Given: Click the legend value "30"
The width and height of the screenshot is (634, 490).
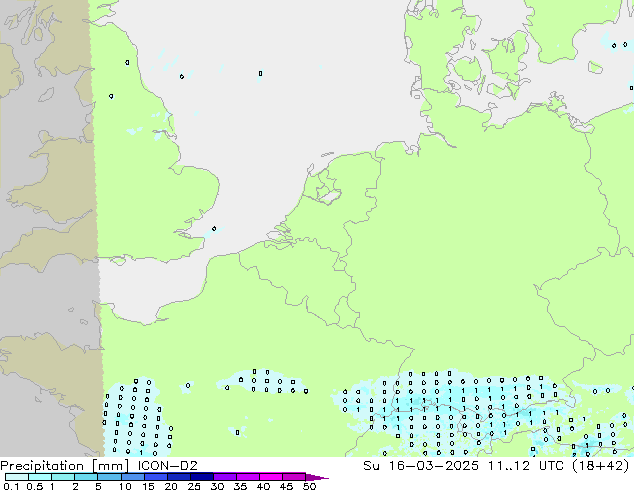Looking at the screenshot, I should 217,486.
